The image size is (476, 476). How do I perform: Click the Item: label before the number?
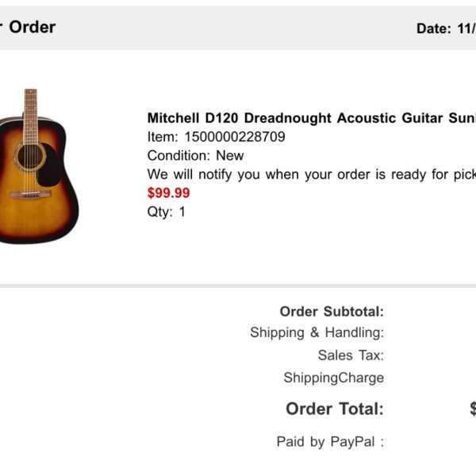(x=163, y=136)
